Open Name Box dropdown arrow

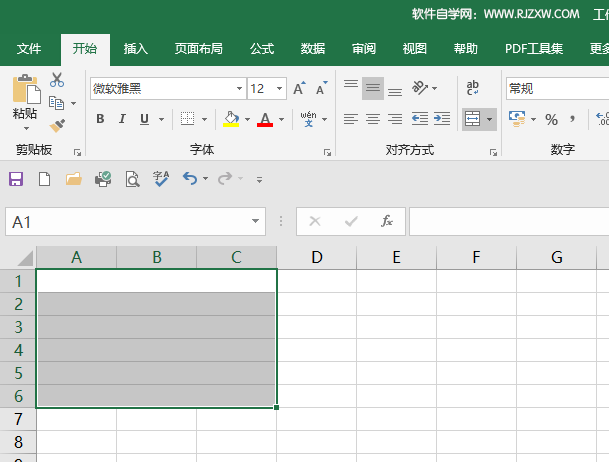pos(255,221)
